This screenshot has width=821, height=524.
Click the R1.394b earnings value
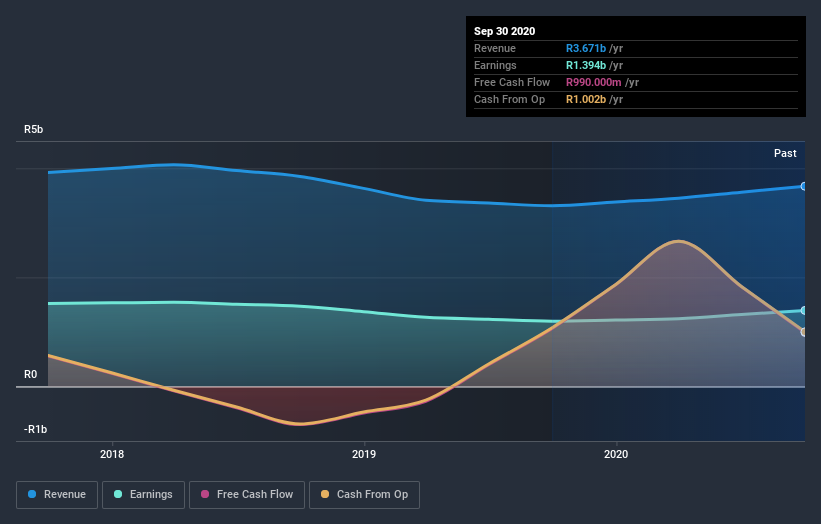tap(586, 65)
